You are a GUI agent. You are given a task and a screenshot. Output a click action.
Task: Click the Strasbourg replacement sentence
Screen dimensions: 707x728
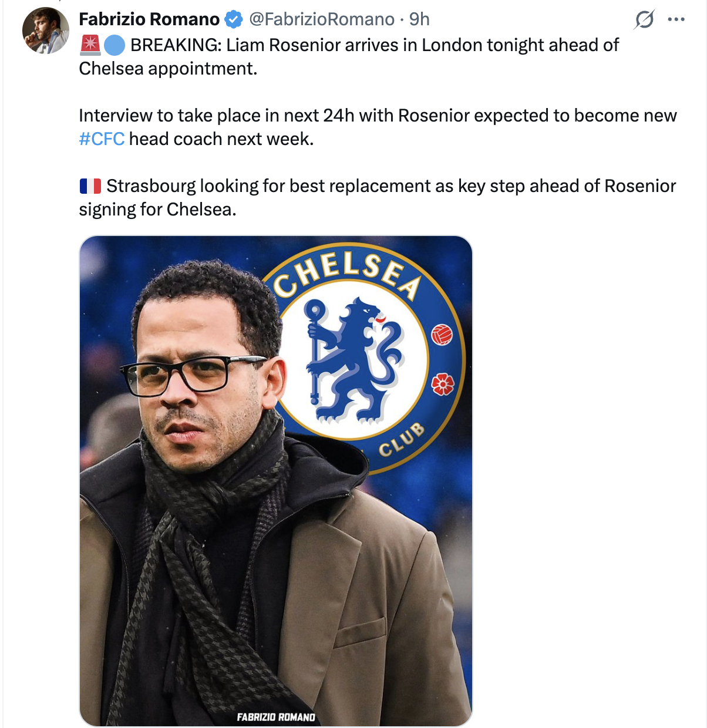390,186
